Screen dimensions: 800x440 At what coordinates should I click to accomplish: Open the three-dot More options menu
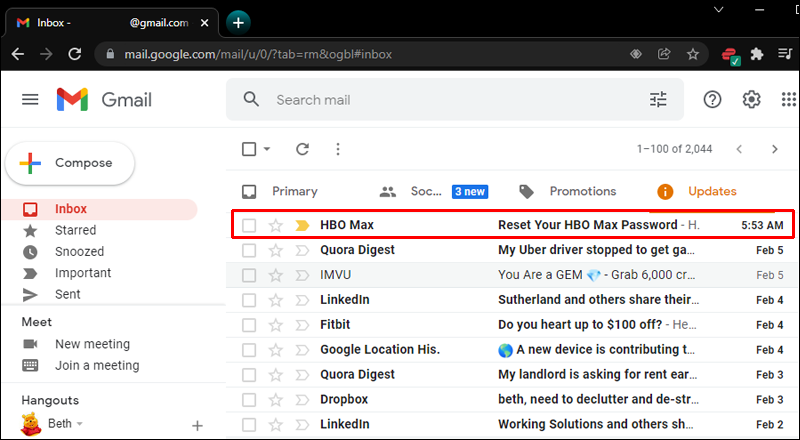point(338,149)
